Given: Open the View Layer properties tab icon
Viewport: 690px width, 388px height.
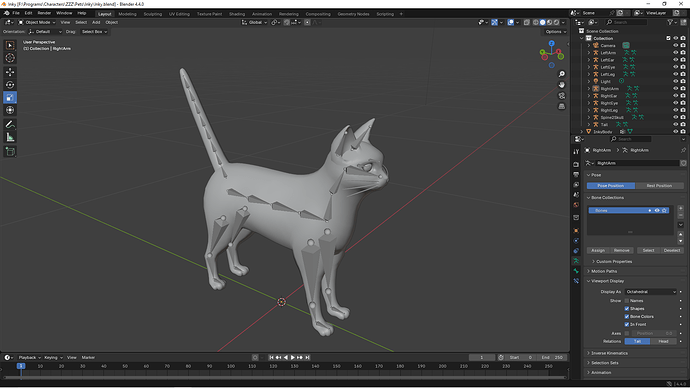Looking at the screenshot, I should (576, 184).
